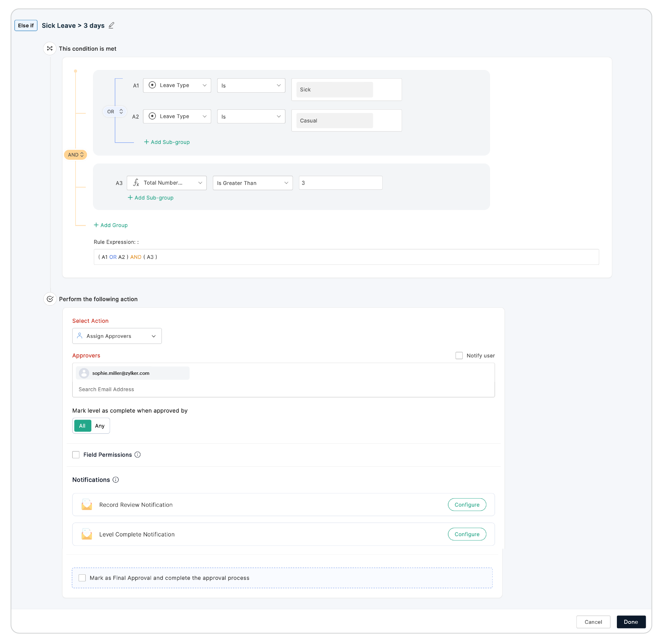This screenshot has height=644, width=661.
Task: Click the Add Group link
Action: [x=111, y=225]
